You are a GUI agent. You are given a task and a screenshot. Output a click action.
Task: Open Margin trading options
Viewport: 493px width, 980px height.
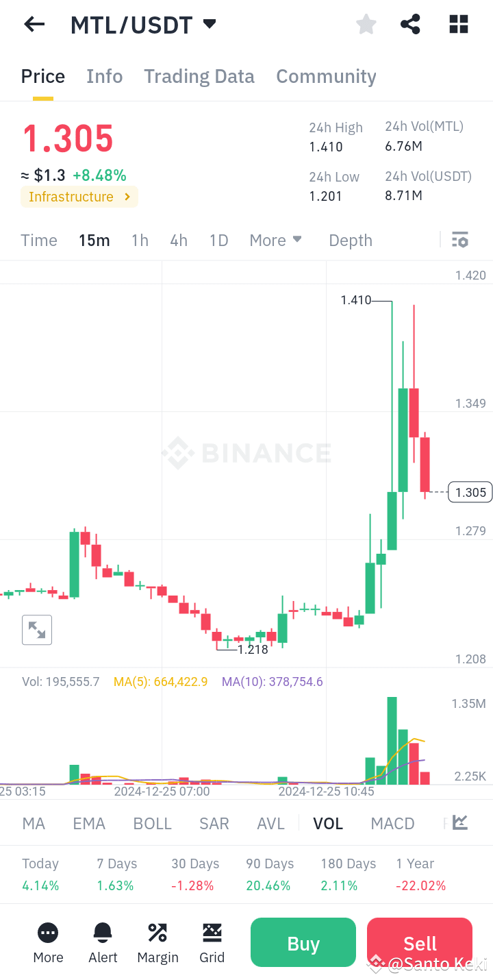[157, 942]
